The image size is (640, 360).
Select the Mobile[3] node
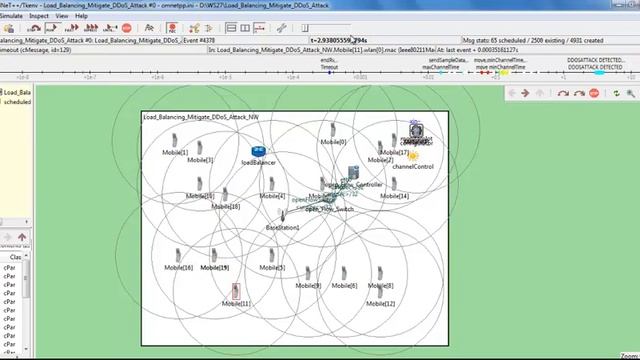click(x=200, y=148)
